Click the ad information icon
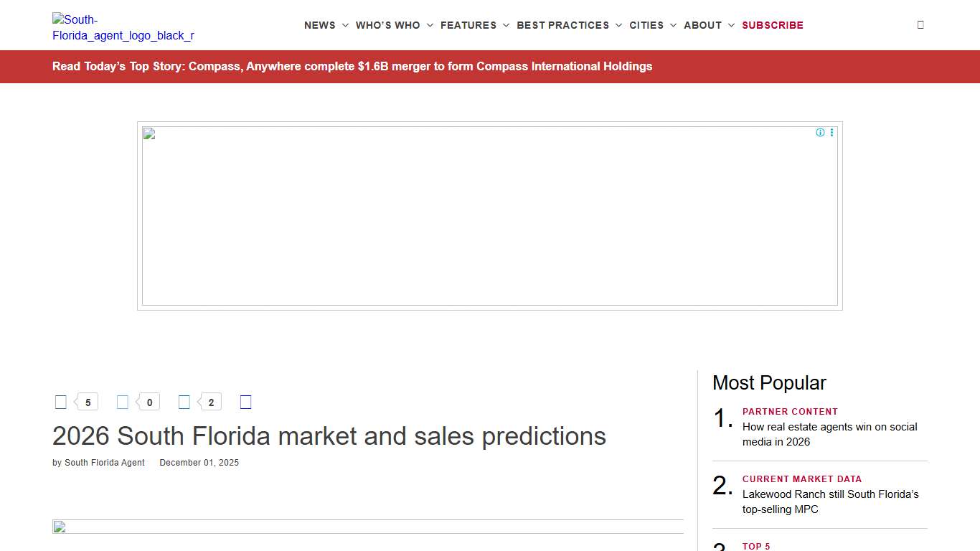The height and width of the screenshot is (551, 980). pos(820,132)
